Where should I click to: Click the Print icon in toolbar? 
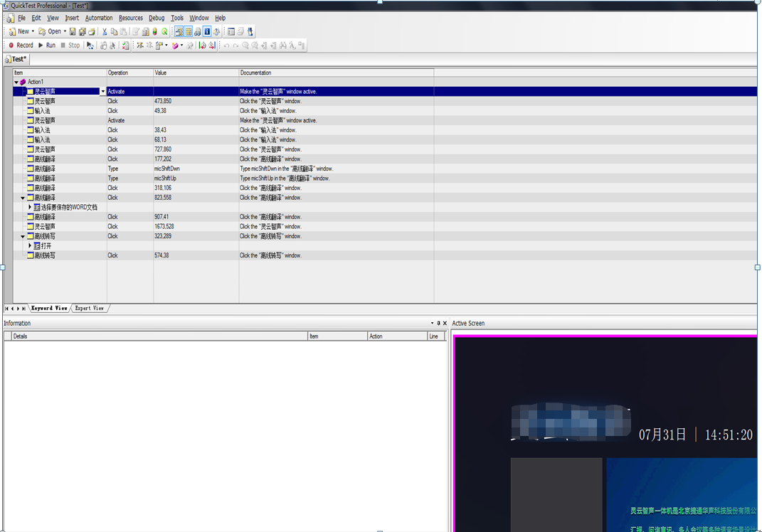click(x=91, y=31)
